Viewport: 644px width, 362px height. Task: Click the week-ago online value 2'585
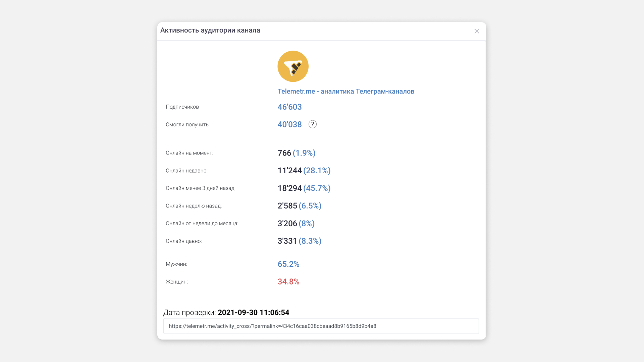(x=287, y=206)
